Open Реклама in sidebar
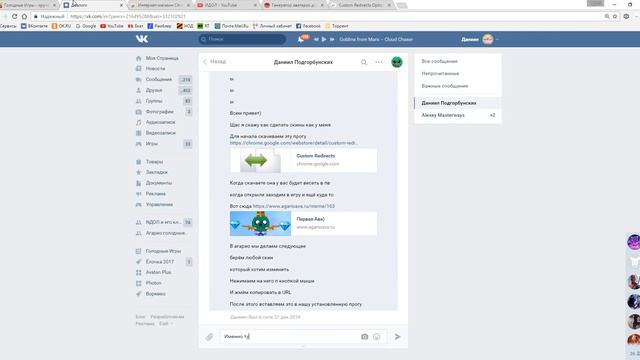 pos(155,193)
